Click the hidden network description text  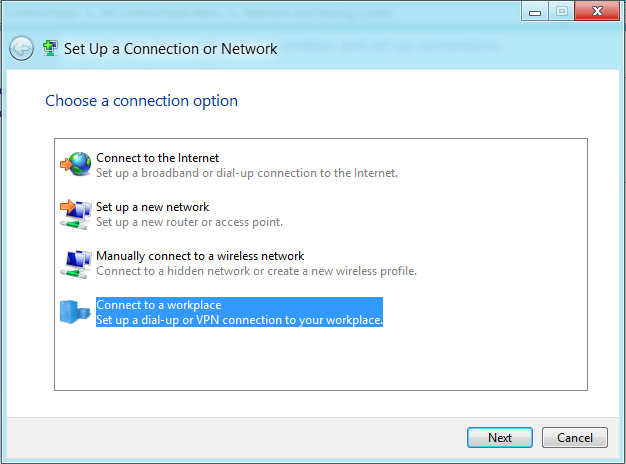point(256,271)
